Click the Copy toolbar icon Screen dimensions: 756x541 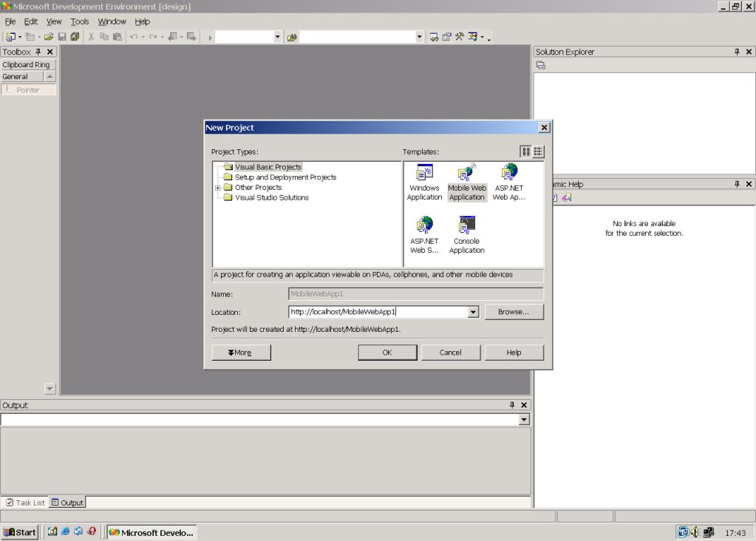[104, 37]
